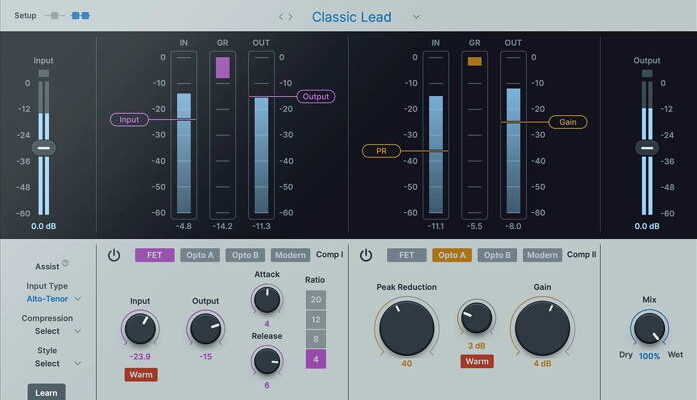Viewport: 697px width, 400px height.
Task: Select the dual compressor setup icon
Action: [80, 16]
